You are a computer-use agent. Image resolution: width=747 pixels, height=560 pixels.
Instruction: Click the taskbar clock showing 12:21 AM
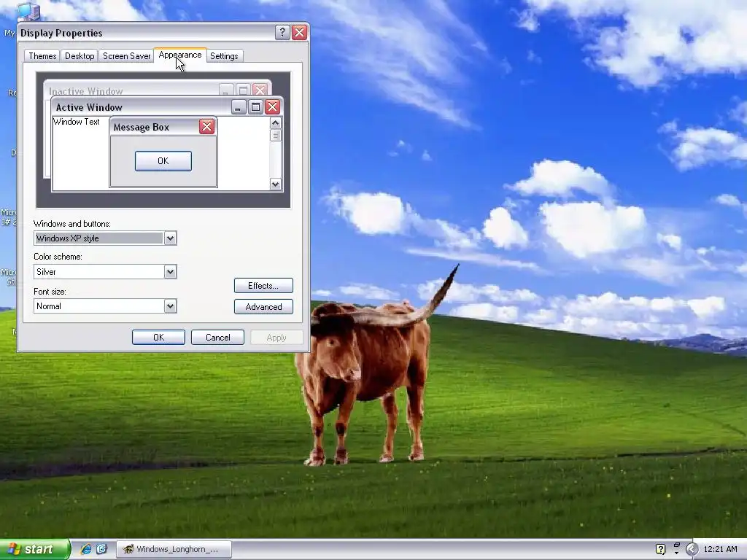pos(720,549)
